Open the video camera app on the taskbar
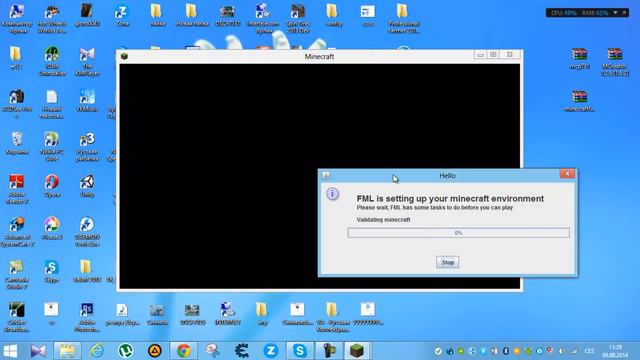The height and width of the screenshot is (360, 640). pos(329,351)
